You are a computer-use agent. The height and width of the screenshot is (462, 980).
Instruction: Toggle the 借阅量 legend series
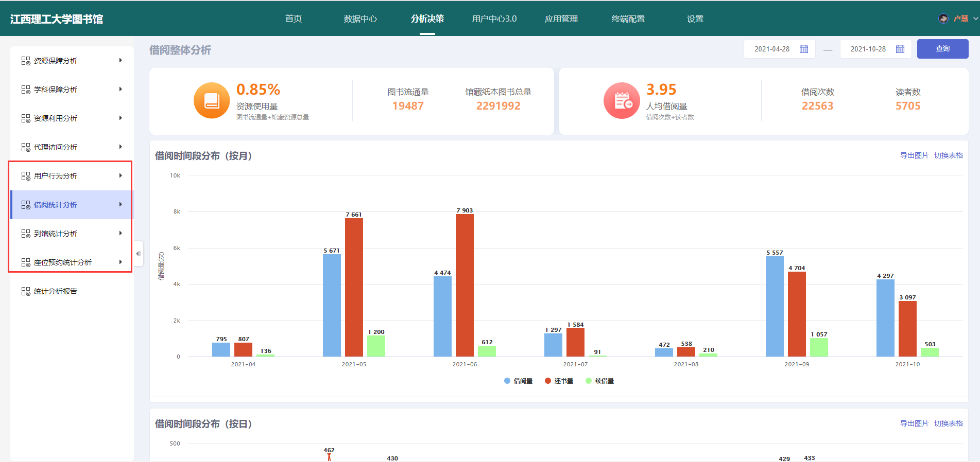coord(518,381)
